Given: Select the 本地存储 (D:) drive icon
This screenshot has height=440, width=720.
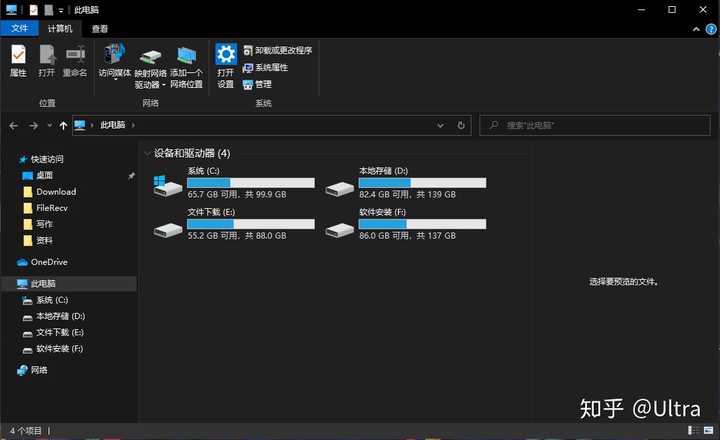Looking at the screenshot, I should click(x=339, y=188).
